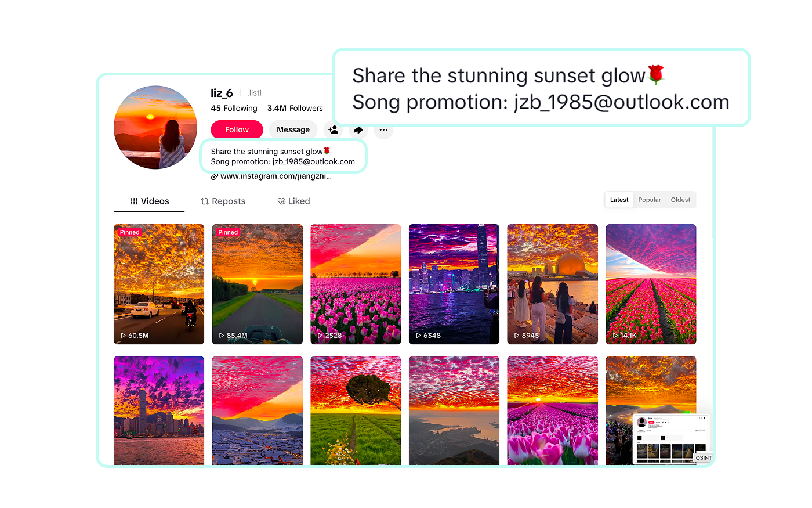Open the Liked tab

tap(293, 201)
